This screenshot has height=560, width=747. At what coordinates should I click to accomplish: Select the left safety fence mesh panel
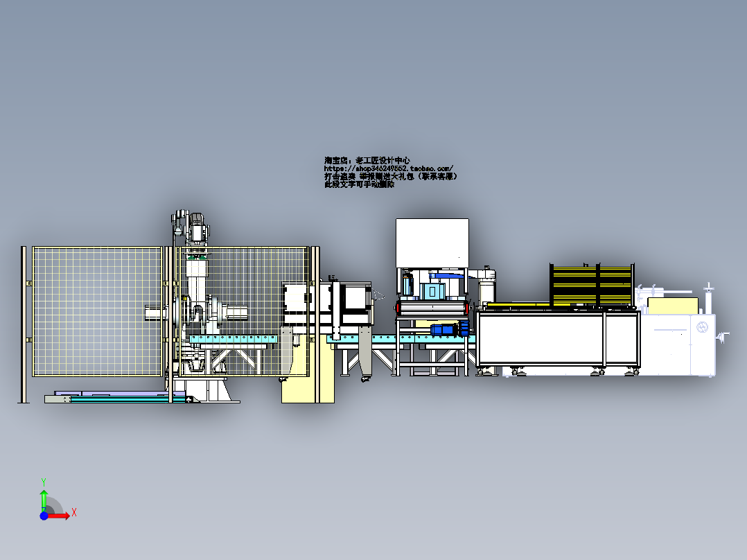pos(97,312)
